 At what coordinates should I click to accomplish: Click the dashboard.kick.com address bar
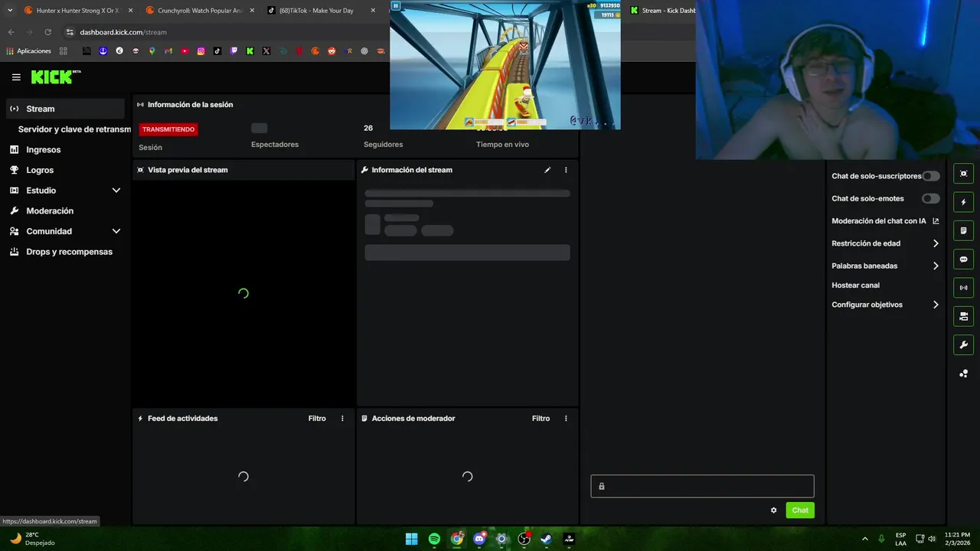tap(123, 32)
